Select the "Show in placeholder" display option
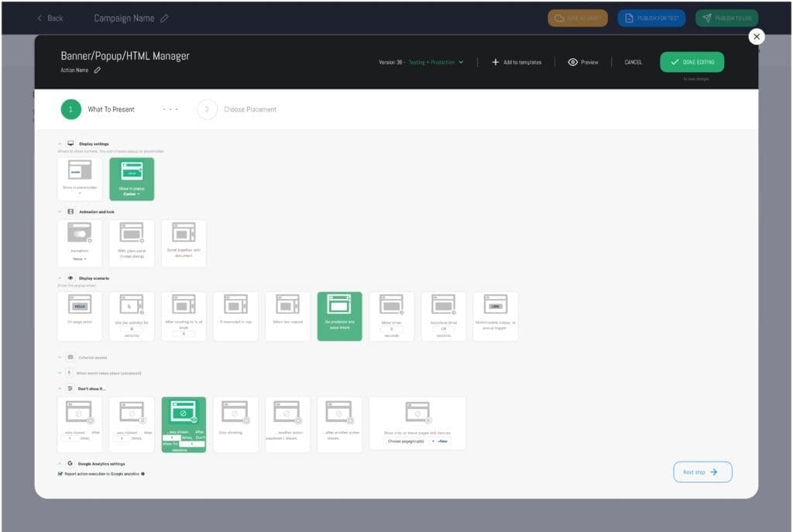Viewport: 793px width, 532px height. coord(80,178)
